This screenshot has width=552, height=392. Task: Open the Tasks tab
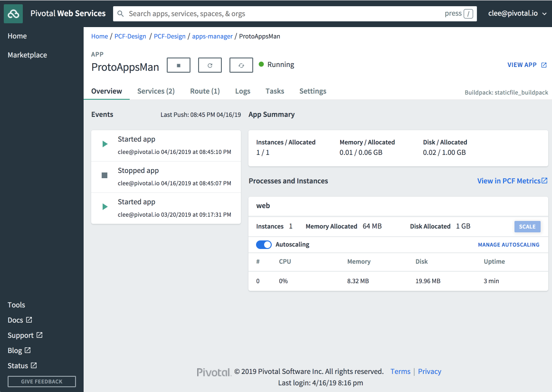pos(275,91)
